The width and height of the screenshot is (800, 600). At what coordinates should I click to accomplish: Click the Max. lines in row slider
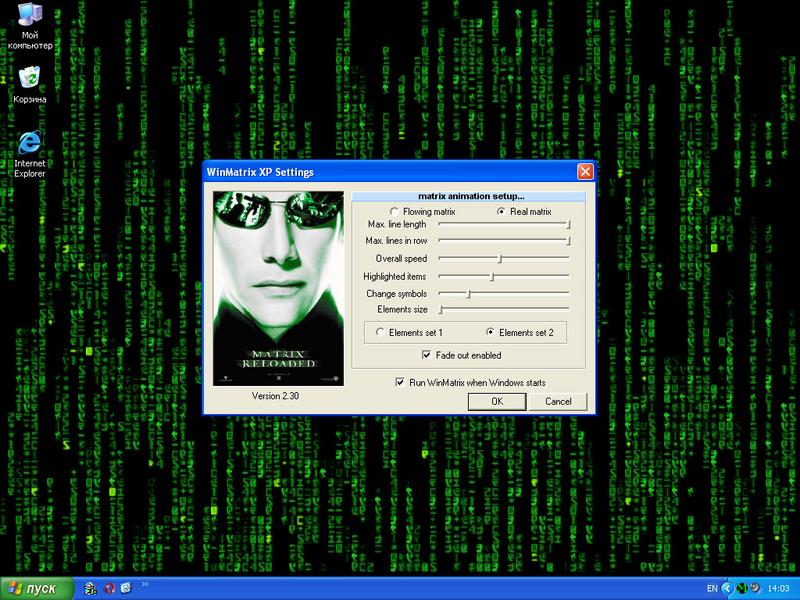click(504, 240)
